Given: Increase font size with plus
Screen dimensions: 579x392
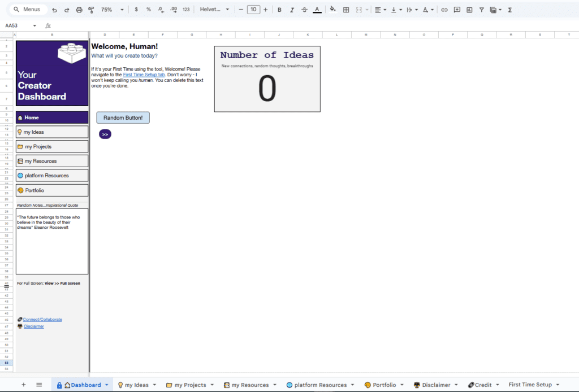Looking at the screenshot, I should click(x=266, y=10).
